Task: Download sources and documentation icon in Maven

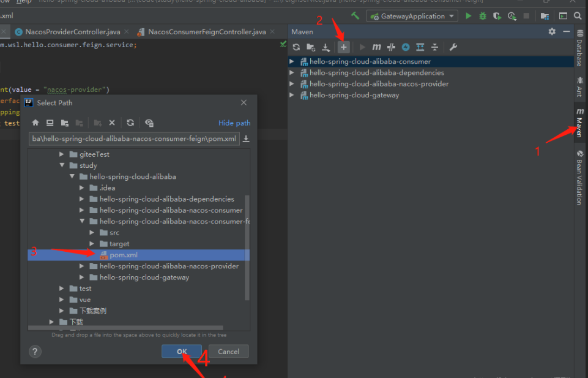Action: click(326, 47)
